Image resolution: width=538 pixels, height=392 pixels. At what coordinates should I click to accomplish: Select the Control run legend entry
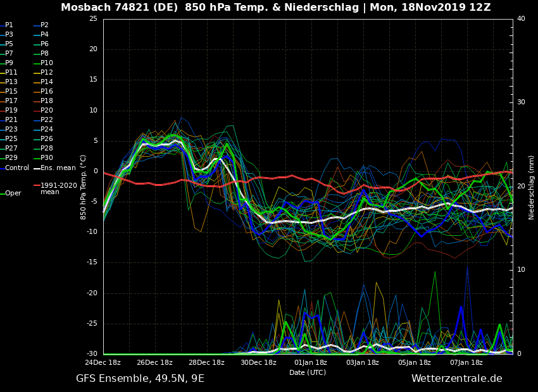pyautogui.click(x=17, y=168)
